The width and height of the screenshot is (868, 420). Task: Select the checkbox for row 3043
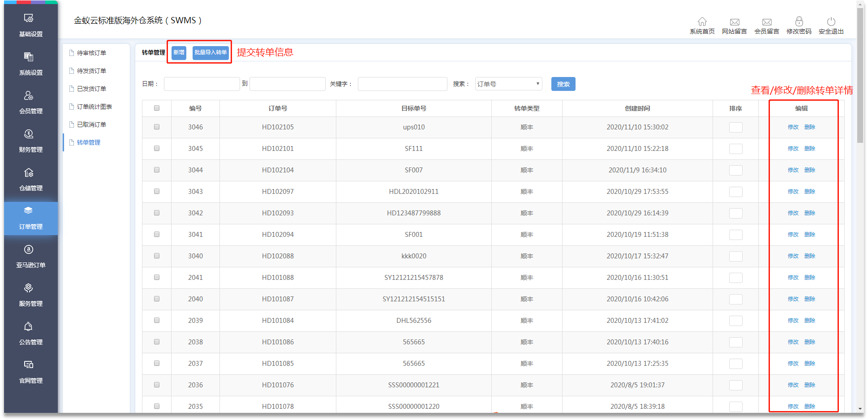[157, 191]
